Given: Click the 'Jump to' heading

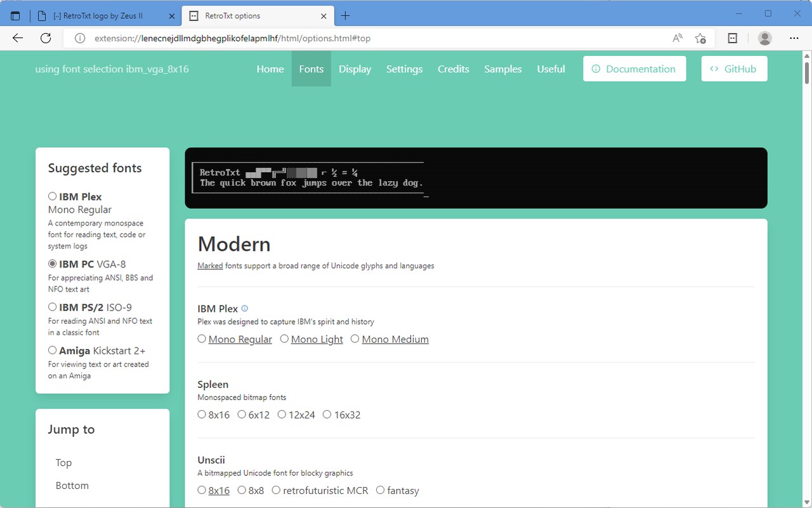Looking at the screenshot, I should (x=71, y=429).
